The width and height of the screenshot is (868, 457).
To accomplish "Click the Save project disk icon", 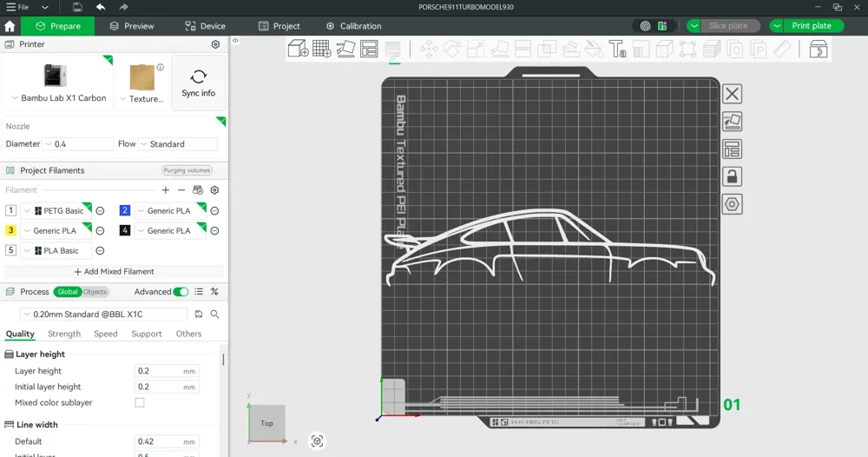I will click(x=77, y=7).
